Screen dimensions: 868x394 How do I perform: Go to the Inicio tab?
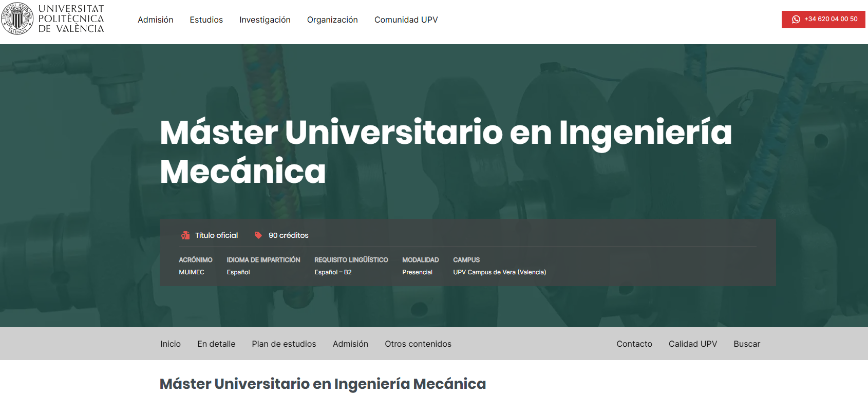coord(171,344)
